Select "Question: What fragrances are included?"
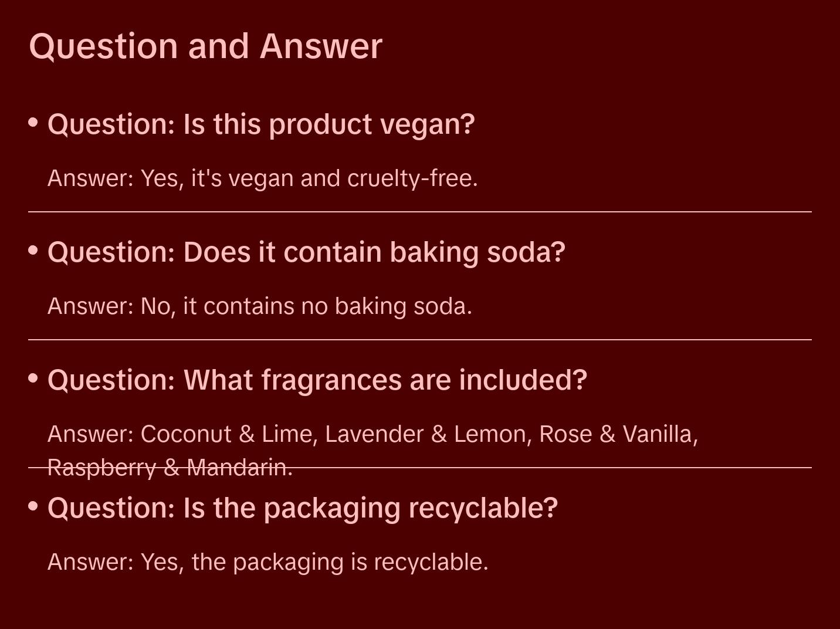This screenshot has height=629, width=840. point(317,380)
